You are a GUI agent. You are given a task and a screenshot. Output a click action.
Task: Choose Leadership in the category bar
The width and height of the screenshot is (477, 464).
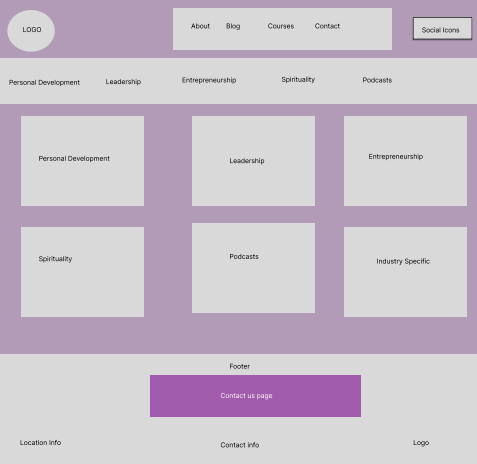click(123, 82)
